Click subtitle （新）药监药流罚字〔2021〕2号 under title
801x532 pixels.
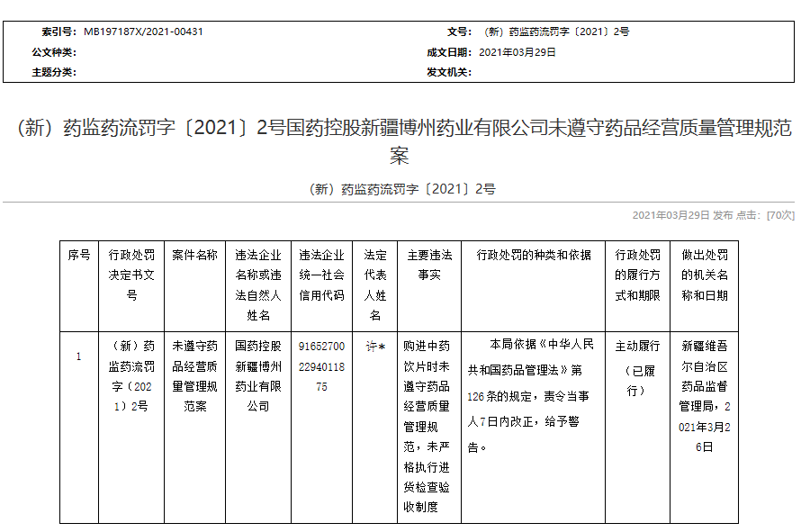tap(402, 189)
